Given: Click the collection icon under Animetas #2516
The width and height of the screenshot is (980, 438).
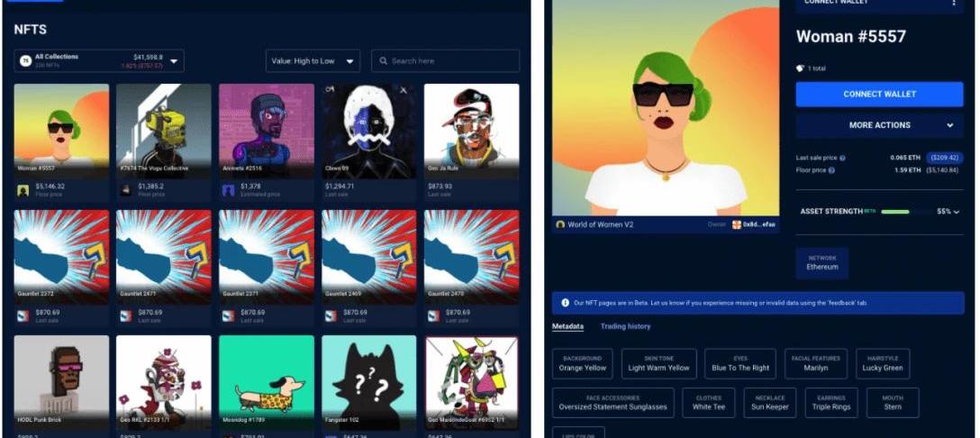Looking at the screenshot, I should [x=229, y=190].
